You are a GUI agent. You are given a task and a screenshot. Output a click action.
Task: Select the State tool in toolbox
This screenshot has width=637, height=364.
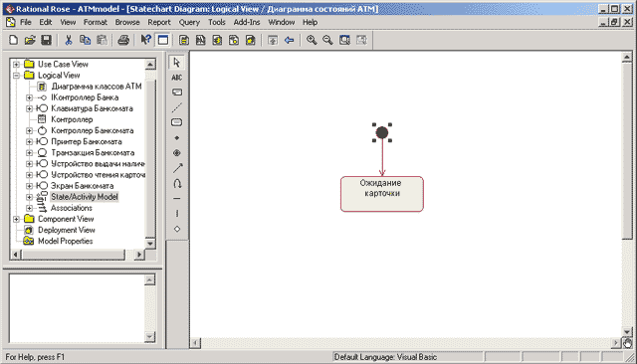point(177,122)
